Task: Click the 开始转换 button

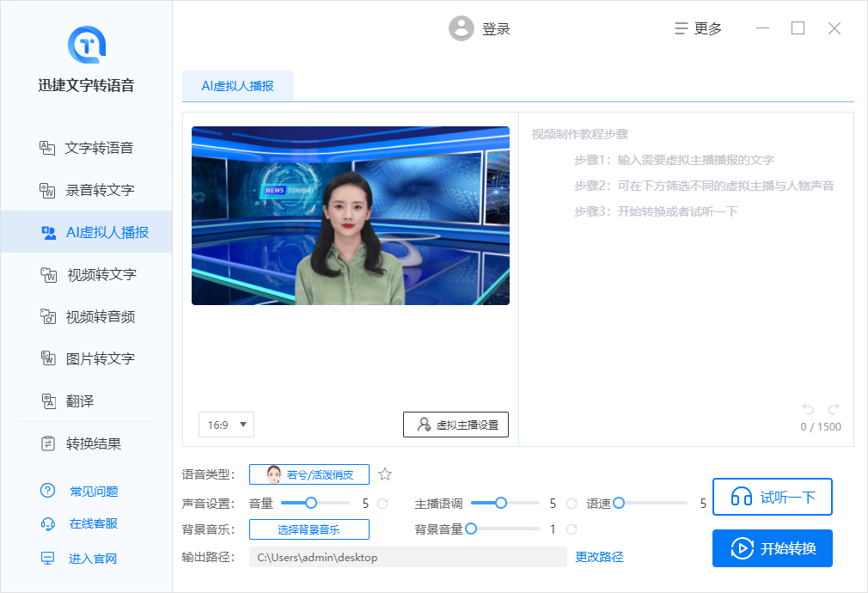Action: click(x=772, y=548)
